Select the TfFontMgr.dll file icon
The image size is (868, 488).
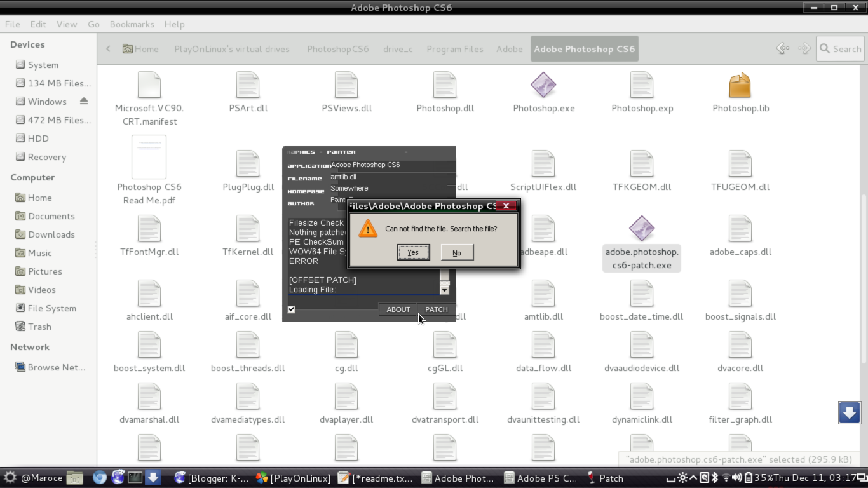(149, 229)
